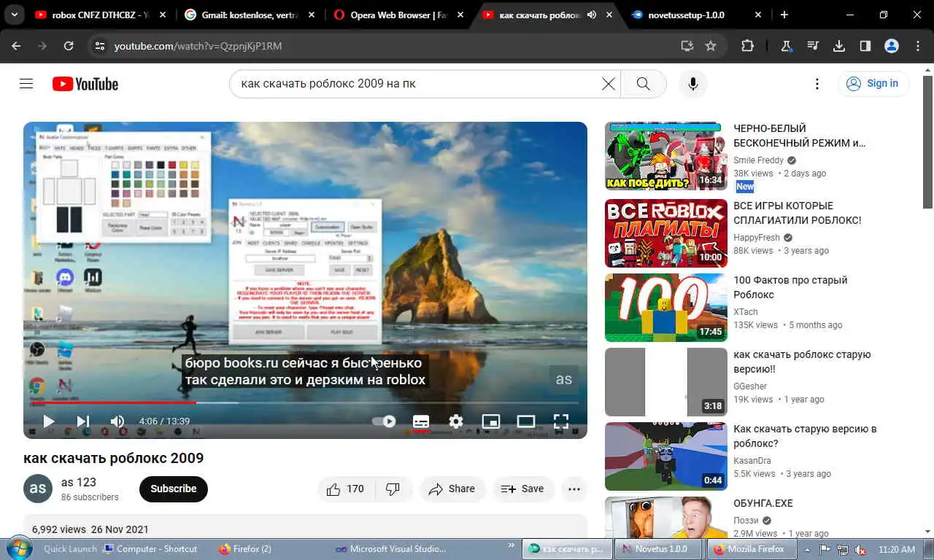Dislike the video with thumbs down
This screenshot has height=560, width=934.
point(393,489)
